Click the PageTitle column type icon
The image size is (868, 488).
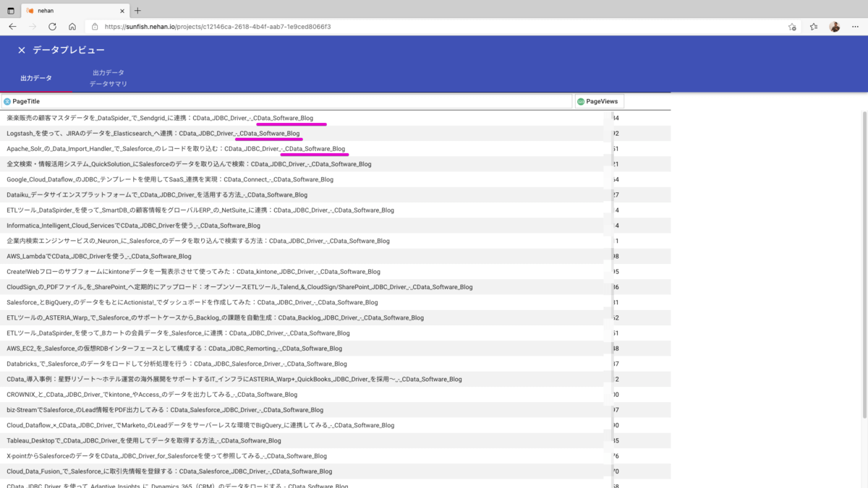[7, 102]
